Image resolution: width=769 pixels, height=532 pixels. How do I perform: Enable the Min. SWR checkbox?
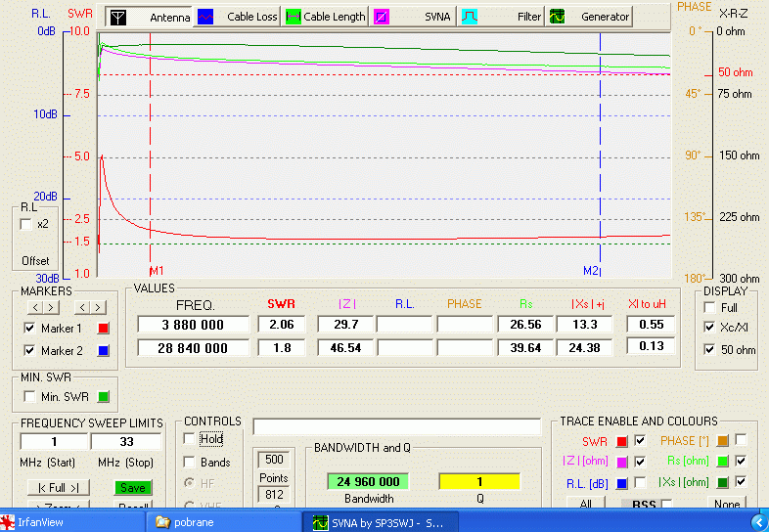[27, 396]
